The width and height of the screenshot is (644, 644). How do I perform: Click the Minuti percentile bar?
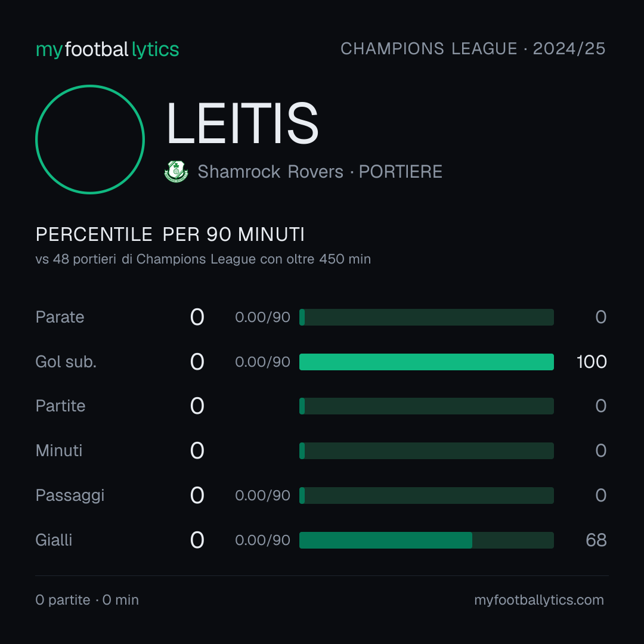[x=426, y=451]
